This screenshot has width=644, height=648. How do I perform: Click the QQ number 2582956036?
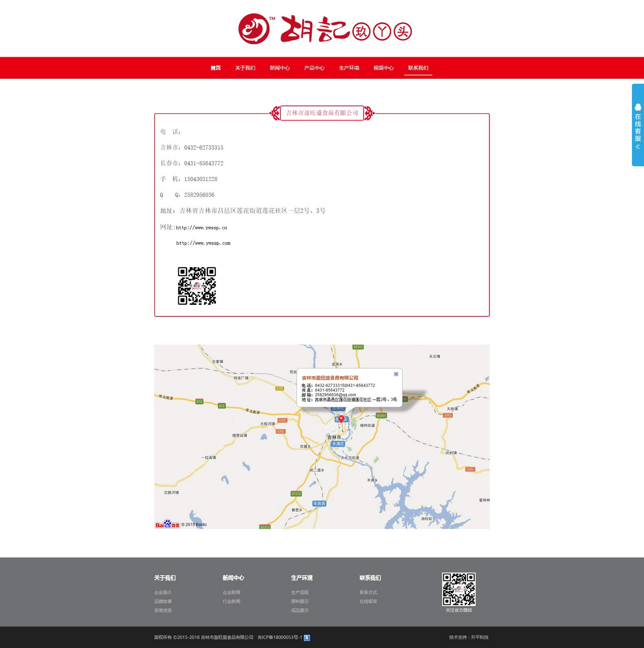199,195
